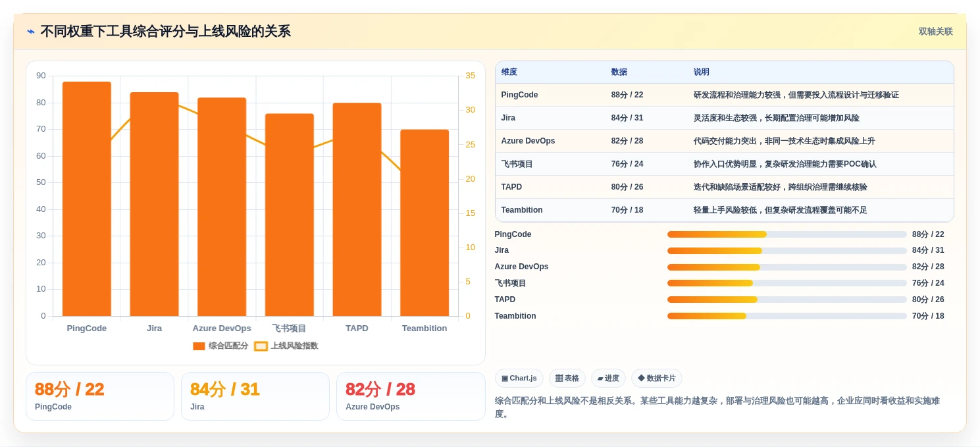The width and height of the screenshot is (980, 447).
Task: Select the Jira table row name
Action: pos(508,118)
